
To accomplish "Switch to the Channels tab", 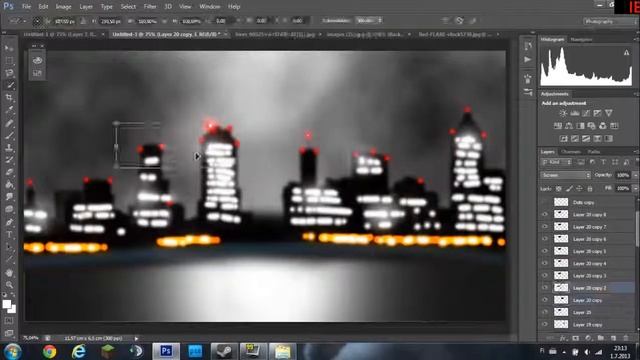I will [571, 152].
